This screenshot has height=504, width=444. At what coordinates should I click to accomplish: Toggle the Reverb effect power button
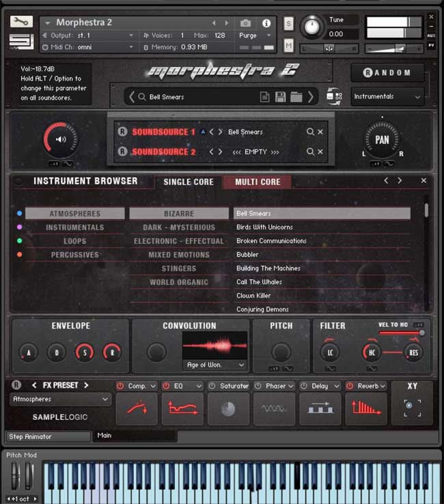tap(350, 386)
